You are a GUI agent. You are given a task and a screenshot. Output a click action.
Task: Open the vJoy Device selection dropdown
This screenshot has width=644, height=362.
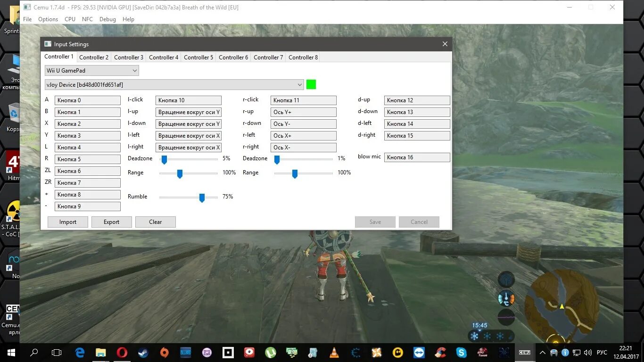(174, 84)
